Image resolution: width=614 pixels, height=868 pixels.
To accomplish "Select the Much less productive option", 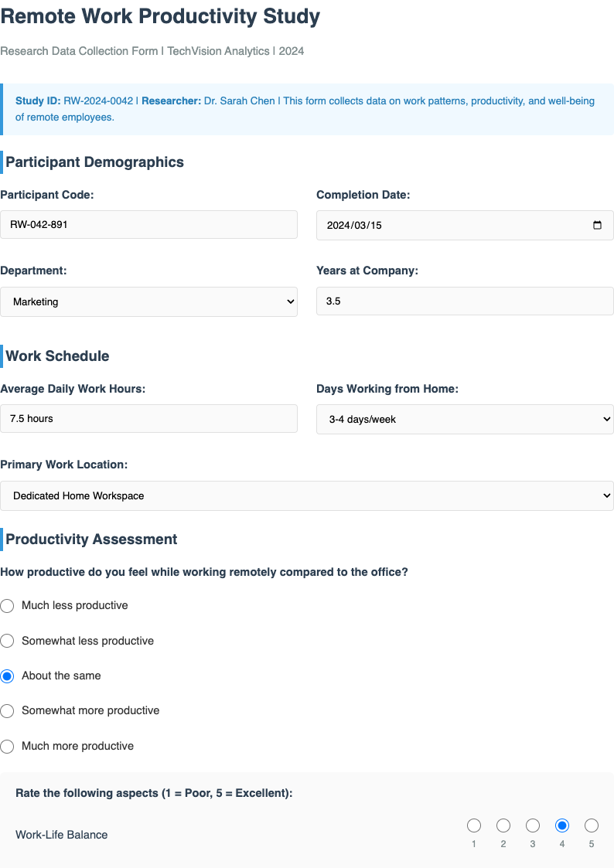I will point(7,606).
